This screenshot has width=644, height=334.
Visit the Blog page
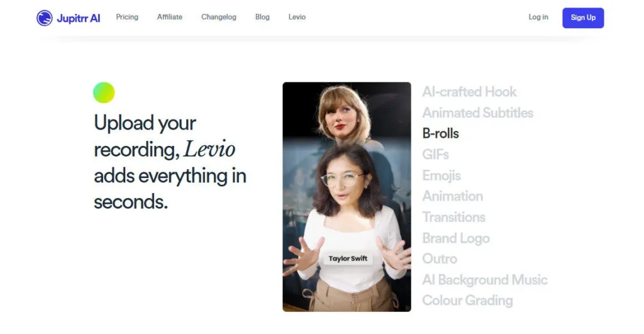(x=262, y=17)
